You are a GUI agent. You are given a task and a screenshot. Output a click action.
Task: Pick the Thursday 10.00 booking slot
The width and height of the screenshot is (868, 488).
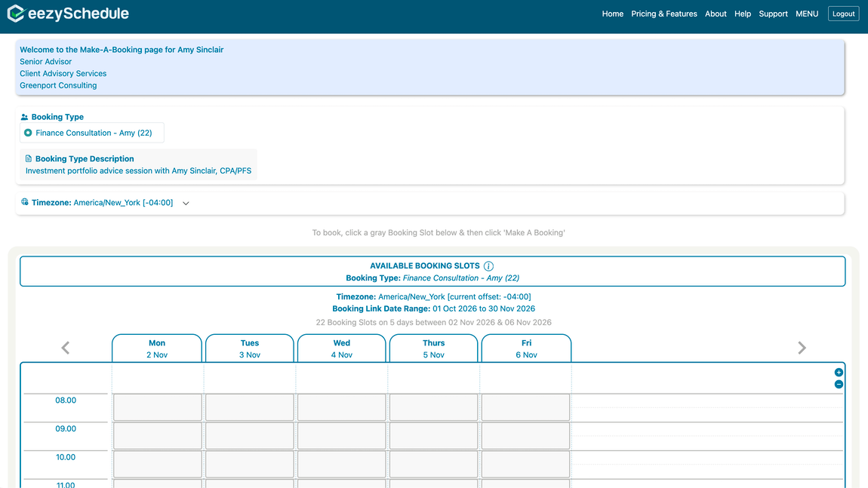pyautogui.click(x=433, y=464)
